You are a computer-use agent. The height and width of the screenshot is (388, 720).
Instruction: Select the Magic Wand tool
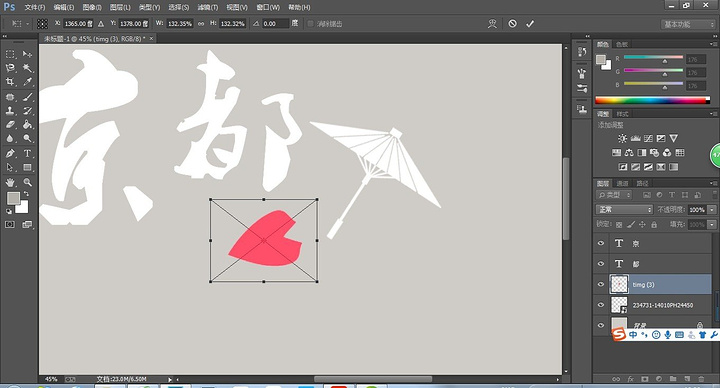coord(28,68)
